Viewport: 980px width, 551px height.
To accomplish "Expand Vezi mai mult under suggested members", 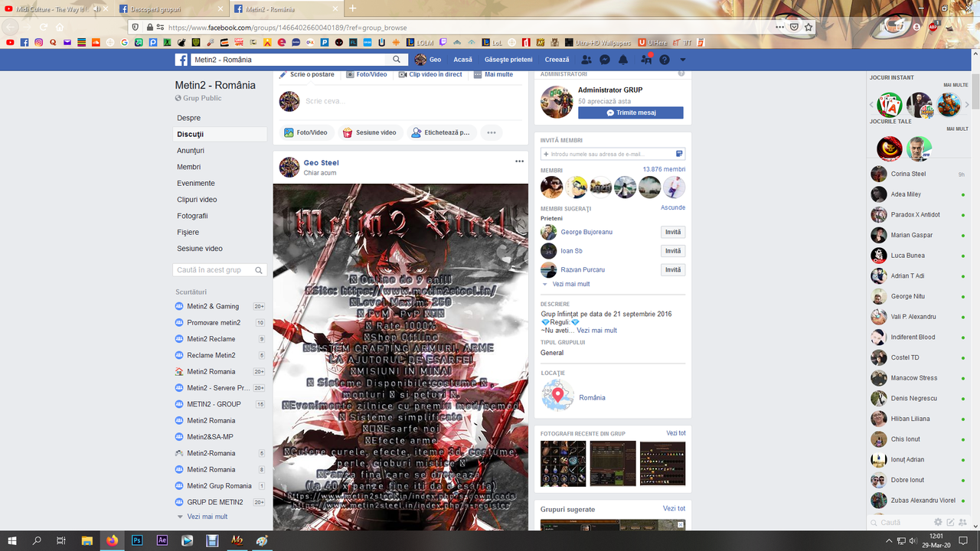I will 571,284.
